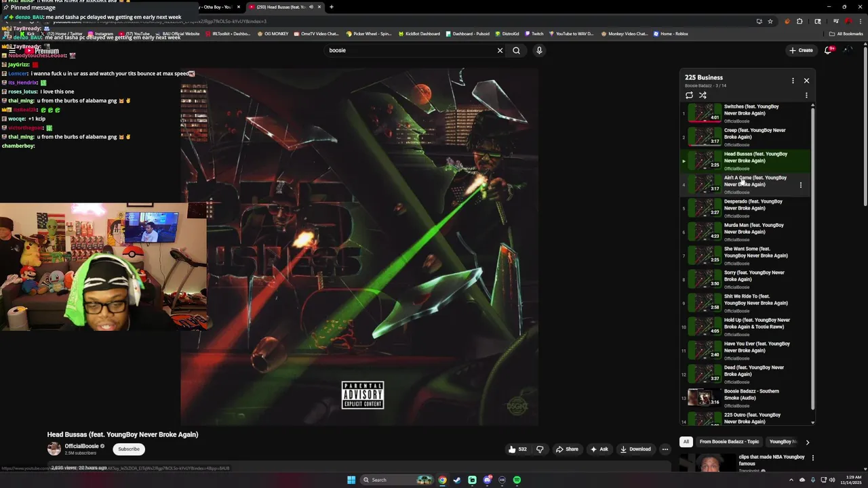
Task: Play Boosie Badazz - Southern Smoke (Audio)
Action: pos(746,398)
